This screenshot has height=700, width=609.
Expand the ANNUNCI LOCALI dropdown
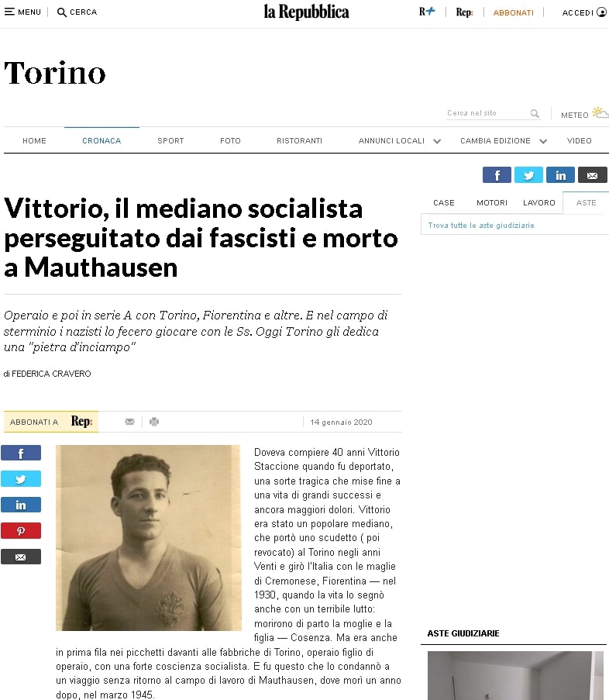pos(437,141)
